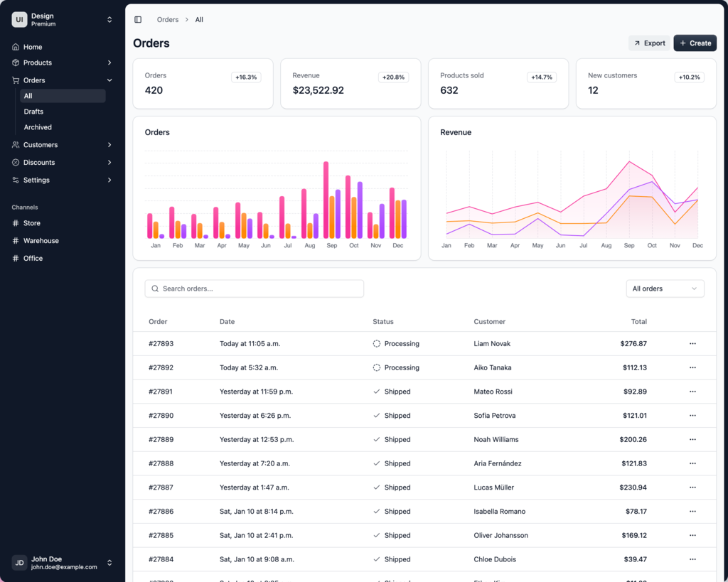Screen dimensions: 728x582
Task: Click the Settings sliders icon
Action: 16,180
